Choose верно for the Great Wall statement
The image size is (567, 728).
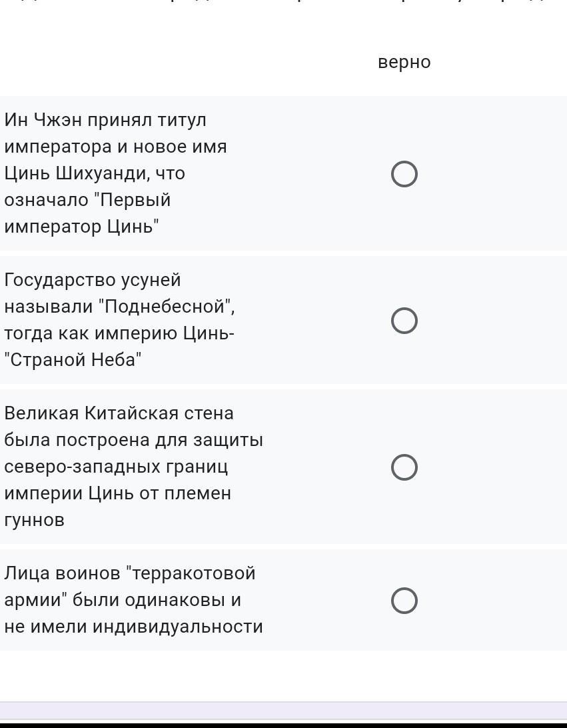pos(404,467)
